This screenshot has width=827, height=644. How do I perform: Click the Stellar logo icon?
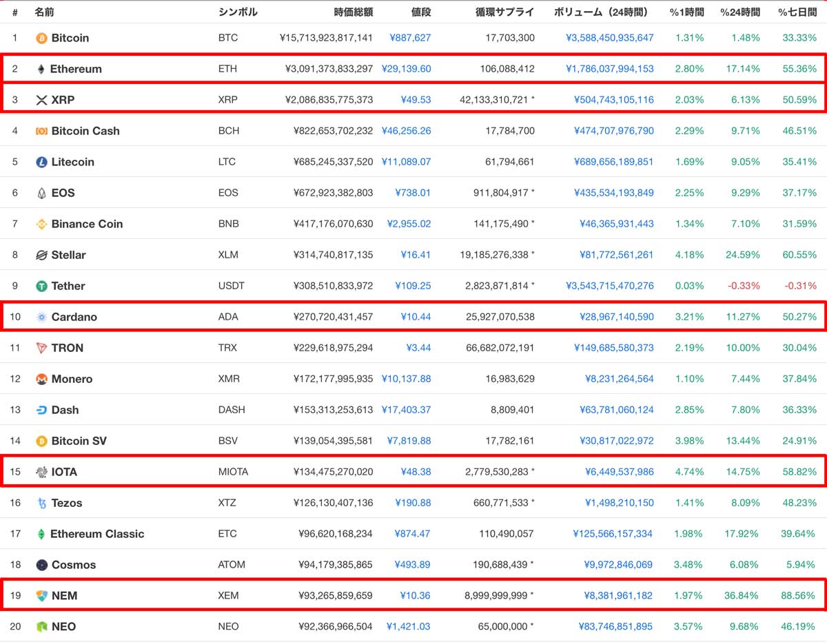pos(41,255)
